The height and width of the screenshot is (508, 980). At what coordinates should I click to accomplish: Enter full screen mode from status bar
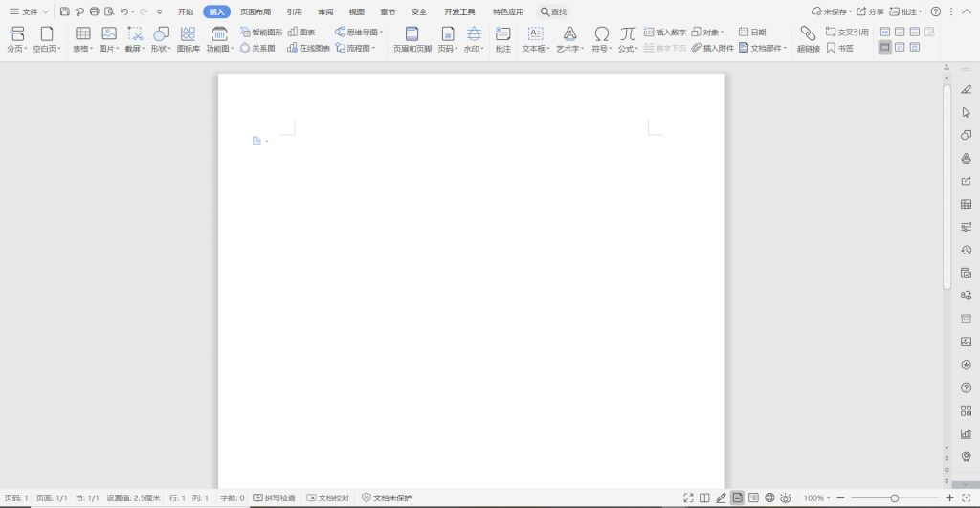point(688,498)
